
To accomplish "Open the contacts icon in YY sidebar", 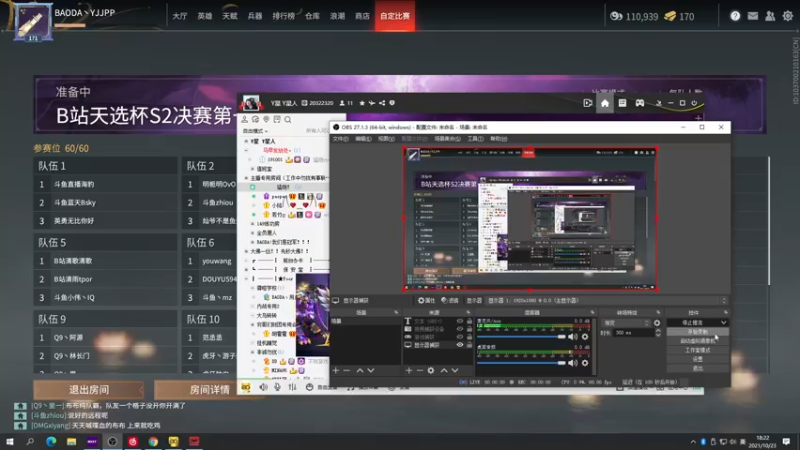I will click(245, 119).
